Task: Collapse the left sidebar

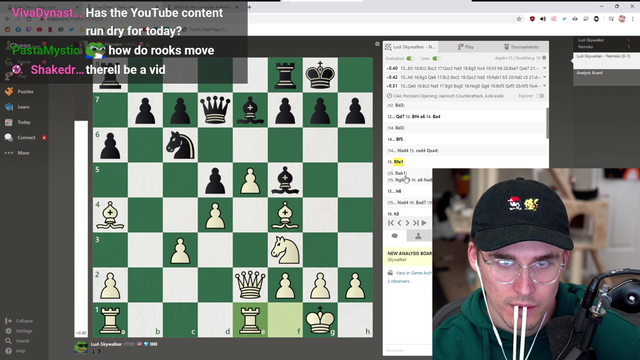Action: (x=19, y=321)
